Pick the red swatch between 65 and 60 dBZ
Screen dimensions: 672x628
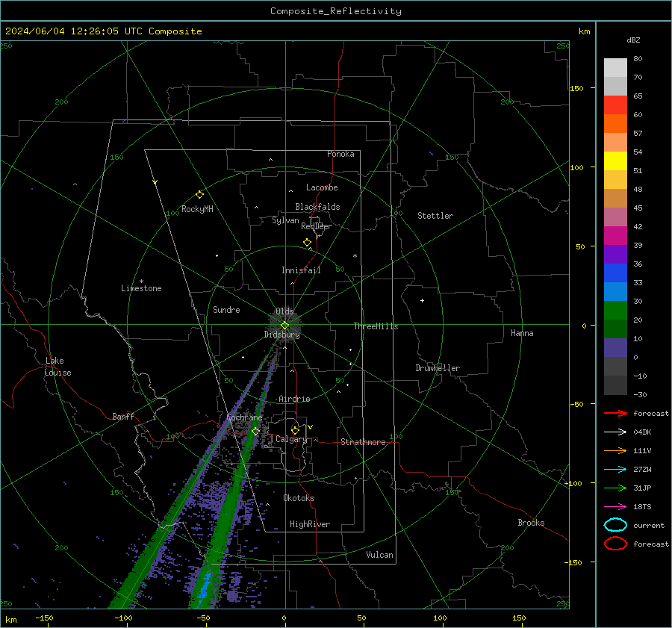coord(615,105)
